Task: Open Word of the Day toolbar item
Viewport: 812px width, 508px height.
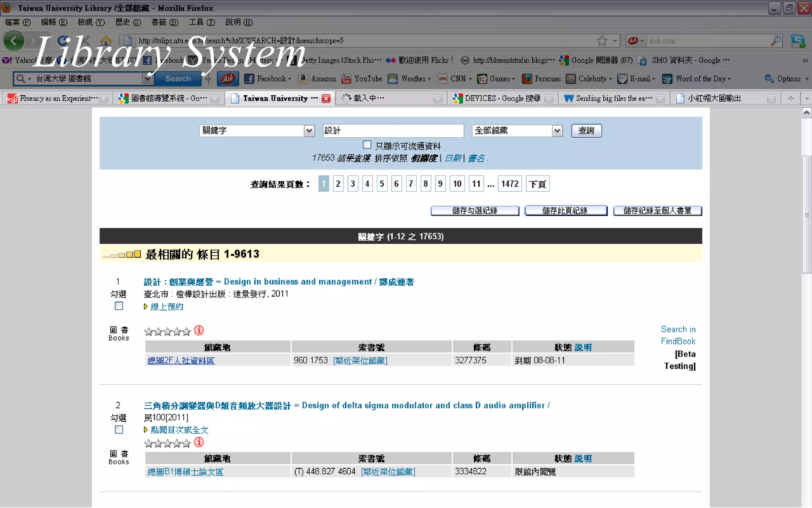Action: click(x=697, y=79)
